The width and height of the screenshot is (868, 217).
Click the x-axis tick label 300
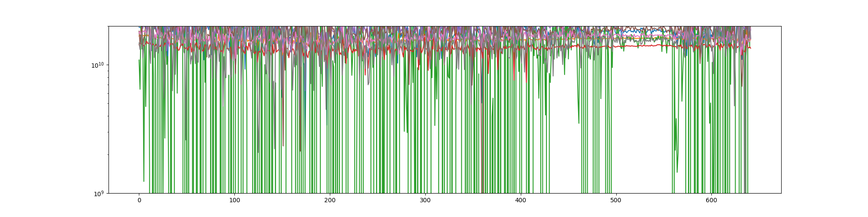click(x=425, y=201)
